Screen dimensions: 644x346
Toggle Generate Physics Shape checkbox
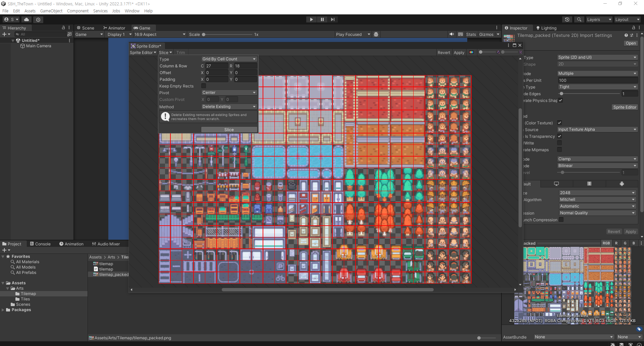click(x=560, y=100)
